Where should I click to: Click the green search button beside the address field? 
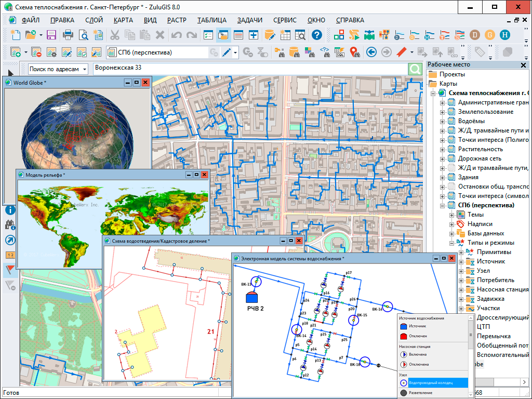[415, 69]
